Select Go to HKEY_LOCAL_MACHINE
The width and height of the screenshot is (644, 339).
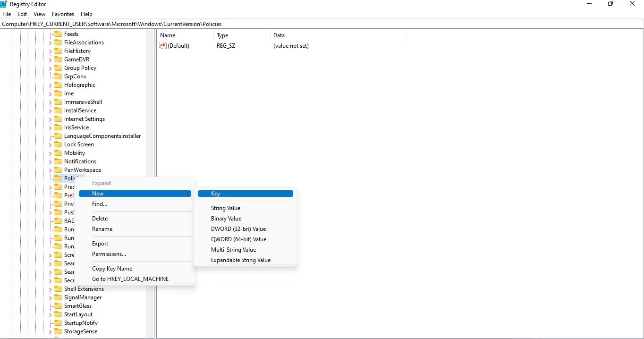(x=130, y=279)
